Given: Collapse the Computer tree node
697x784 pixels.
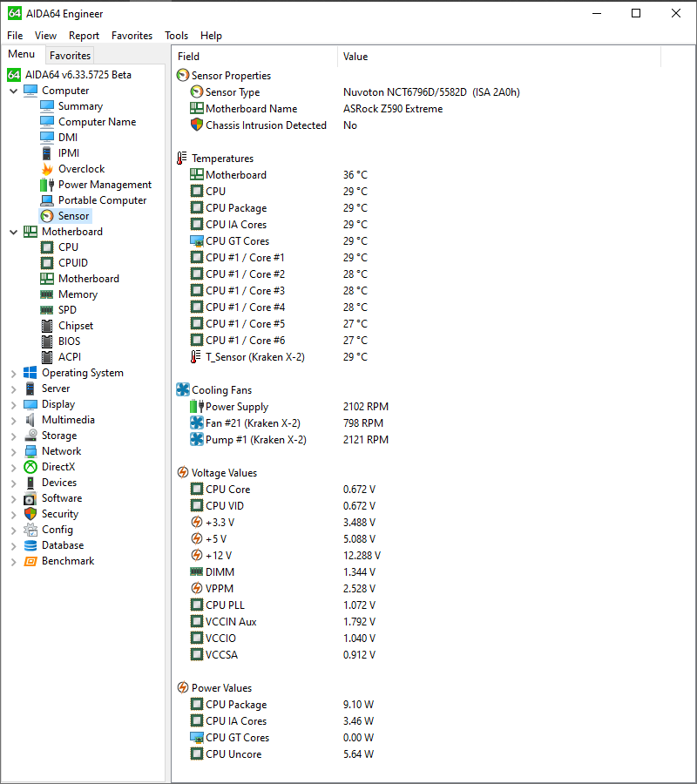Looking at the screenshot, I should [x=13, y=91].
